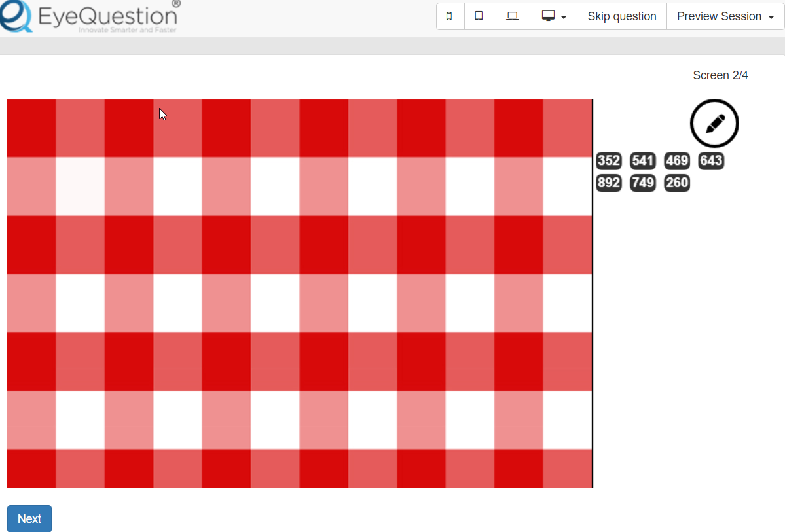Switch to tablet preview mode

[x=479, y=16]
